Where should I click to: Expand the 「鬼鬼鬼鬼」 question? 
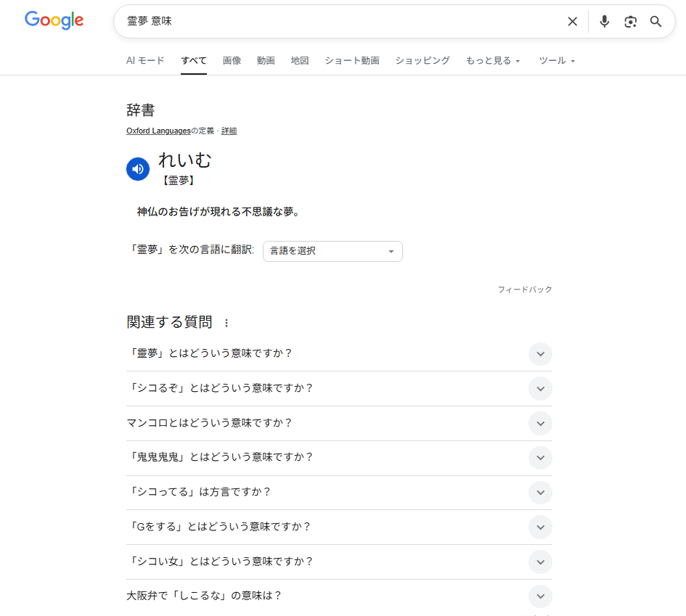tap(540, 458)
